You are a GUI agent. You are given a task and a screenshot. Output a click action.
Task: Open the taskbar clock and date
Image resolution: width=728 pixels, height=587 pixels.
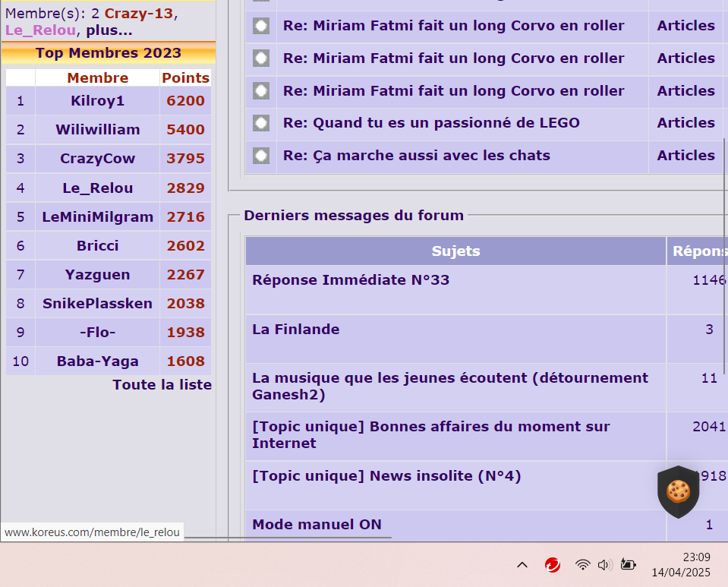tap(681, 565)
